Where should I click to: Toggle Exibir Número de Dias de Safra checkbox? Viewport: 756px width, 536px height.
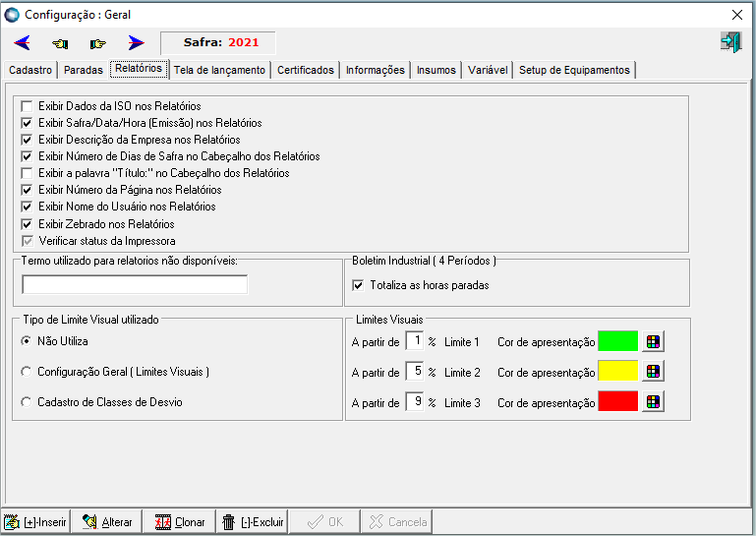point(27,156)
